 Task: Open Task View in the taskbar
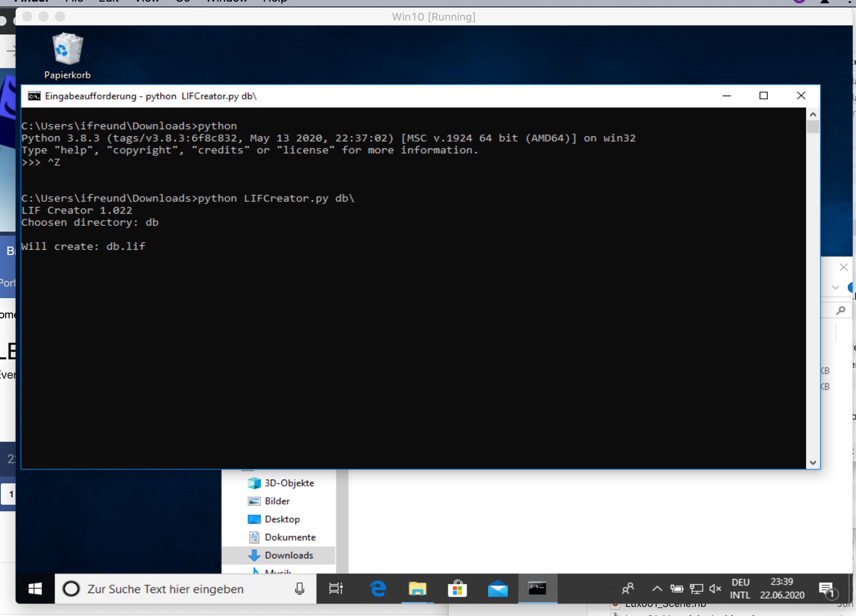coord(336,588)
